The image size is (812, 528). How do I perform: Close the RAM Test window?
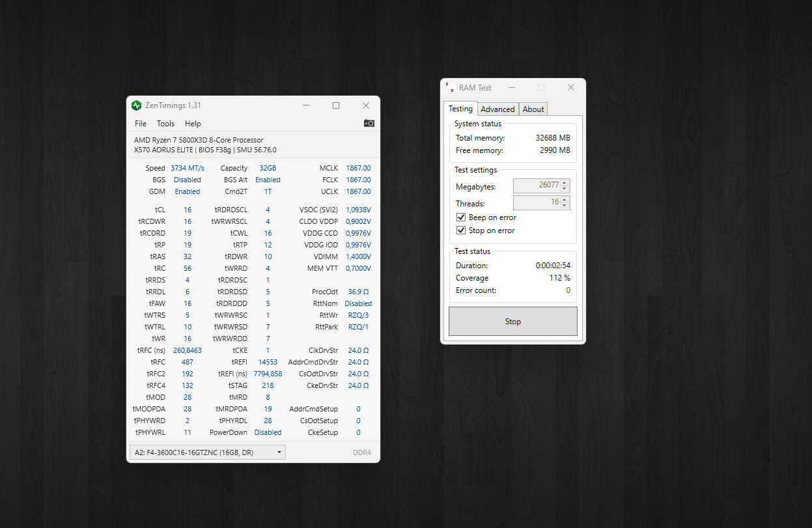571,87
